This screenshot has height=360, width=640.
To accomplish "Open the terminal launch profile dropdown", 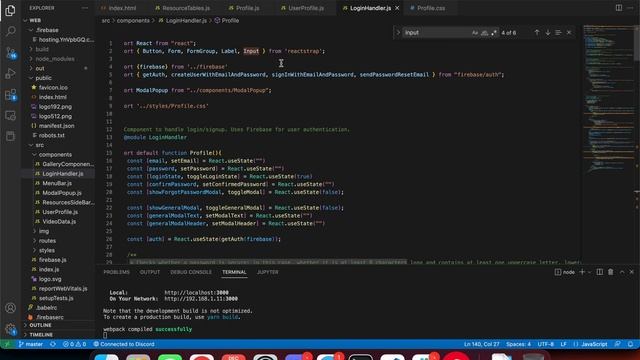I will click(x=589, y=272).
